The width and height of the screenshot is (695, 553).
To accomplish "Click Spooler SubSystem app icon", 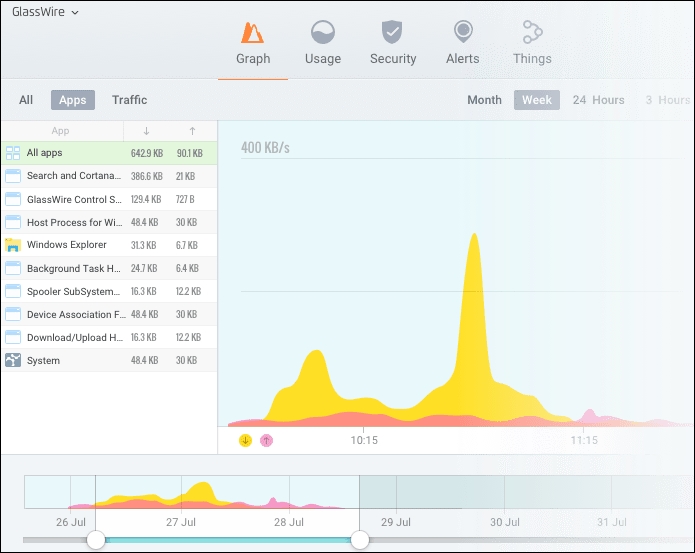I will coord(13,291).
